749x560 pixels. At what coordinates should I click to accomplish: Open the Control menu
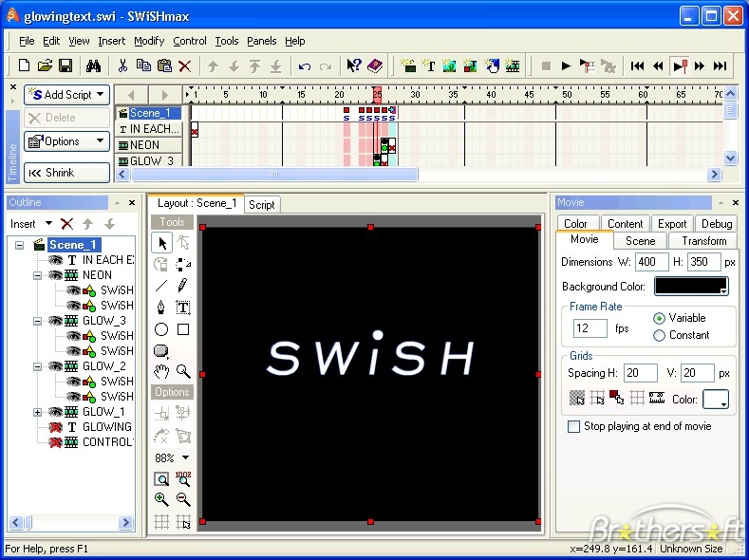click(190, 41)
